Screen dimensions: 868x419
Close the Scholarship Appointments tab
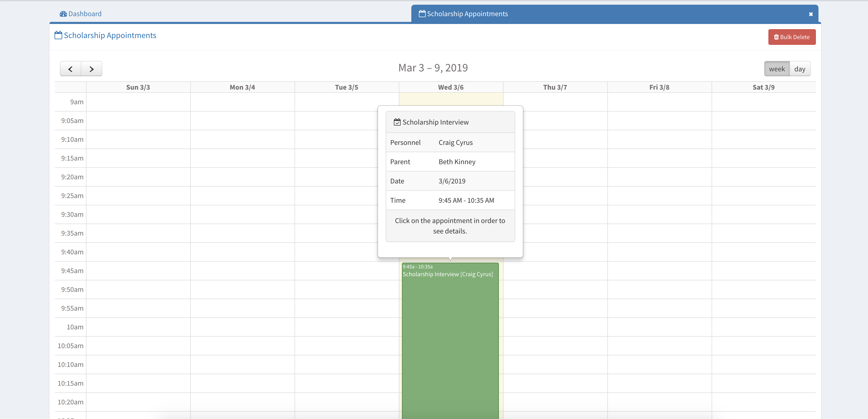click(811, 14)
